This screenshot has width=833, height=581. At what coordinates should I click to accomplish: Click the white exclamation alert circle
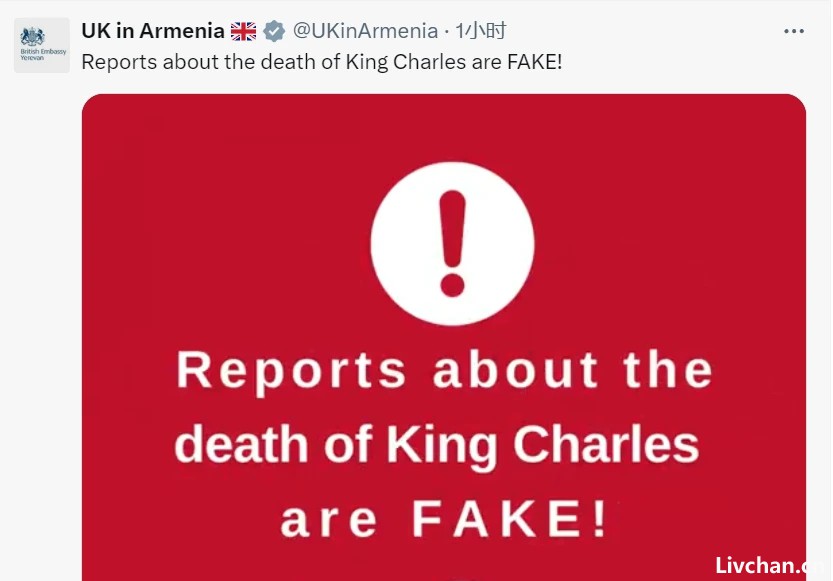(x=453, y=243)
